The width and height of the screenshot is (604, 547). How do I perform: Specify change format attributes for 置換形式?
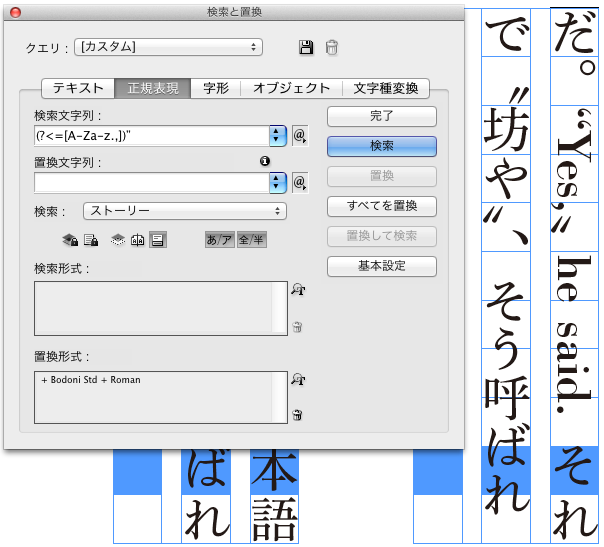tap(298, 379)
